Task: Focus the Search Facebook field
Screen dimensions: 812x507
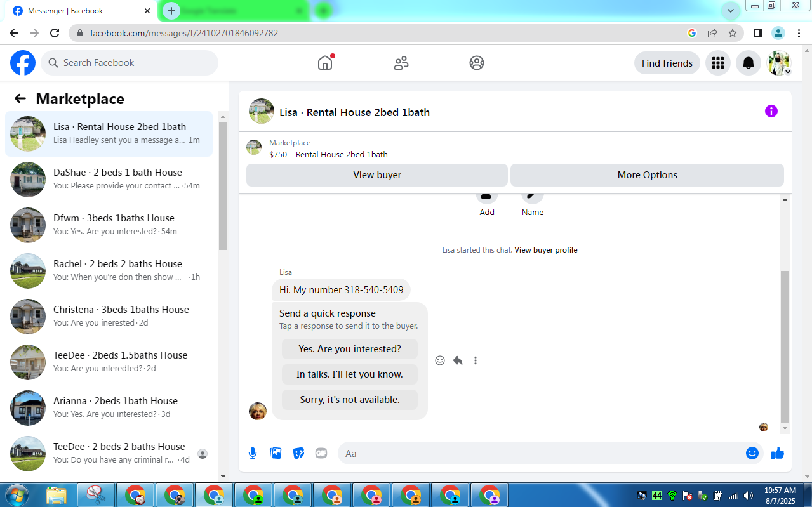Action: coord(130,63)
